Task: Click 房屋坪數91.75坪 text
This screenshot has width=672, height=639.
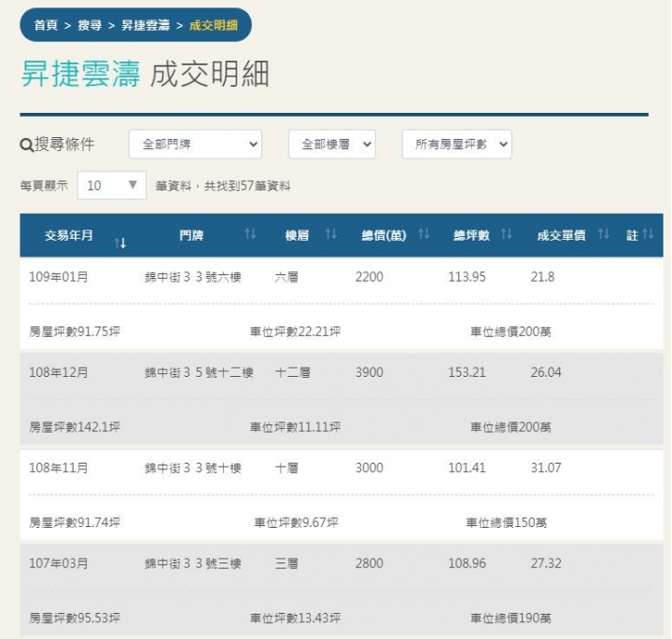Action: (75, 331)
